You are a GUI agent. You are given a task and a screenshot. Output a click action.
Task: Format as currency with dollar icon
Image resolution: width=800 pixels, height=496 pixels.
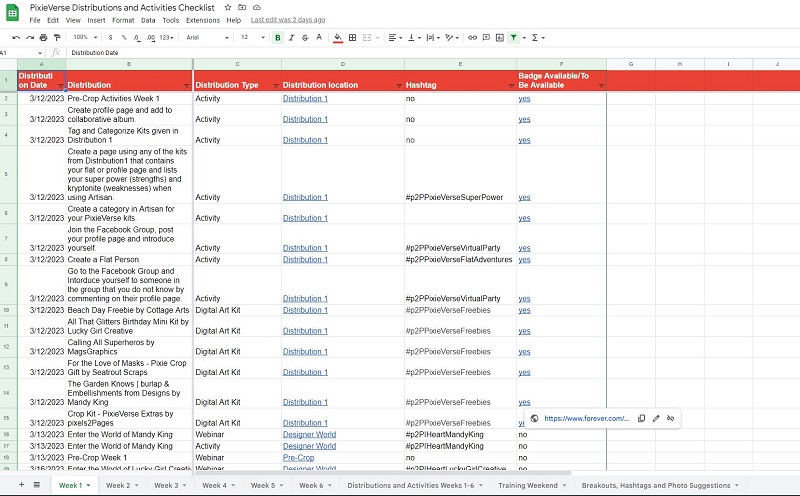click(110, 38)
